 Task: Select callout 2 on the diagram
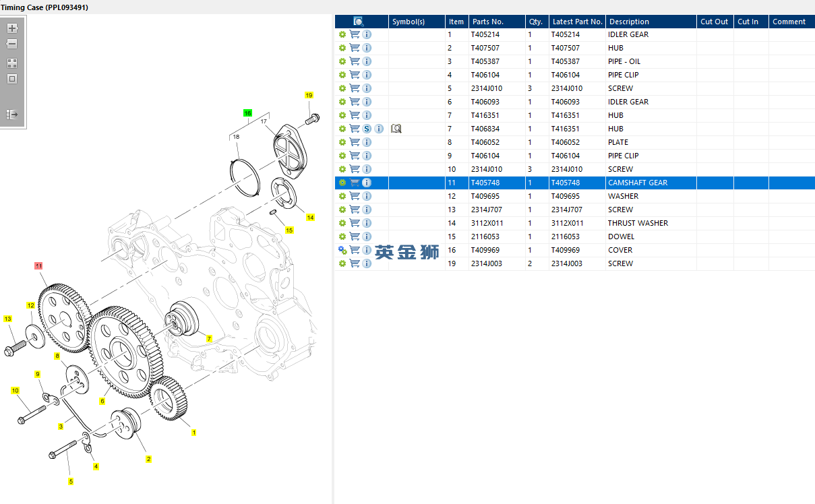(148, 459)
